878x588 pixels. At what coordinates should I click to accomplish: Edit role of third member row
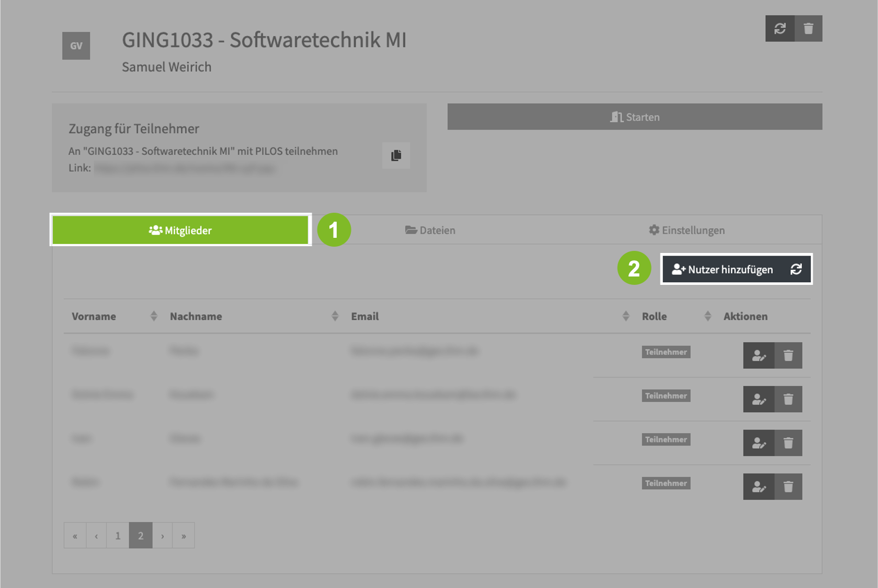[759, 443]
